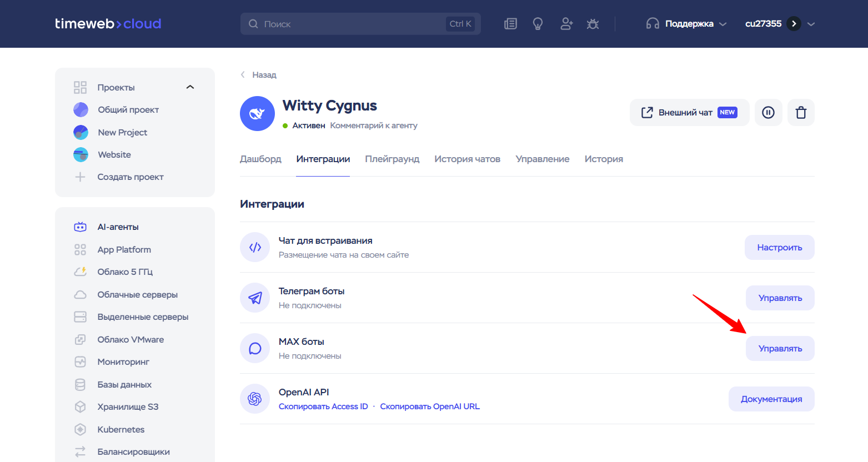Screen dimensions: 868x462
Task: Click the Активен status label
Action: tap(309, 125)
